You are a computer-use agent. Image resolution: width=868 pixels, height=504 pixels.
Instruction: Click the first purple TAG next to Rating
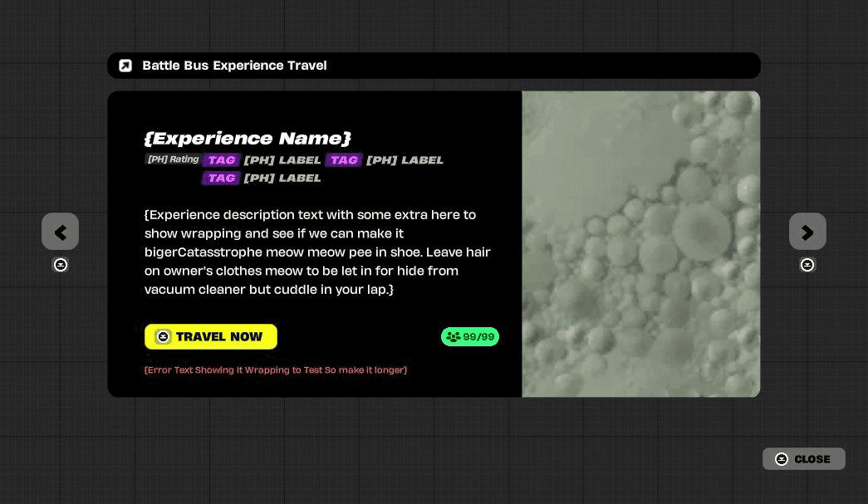tap(221, 160)
